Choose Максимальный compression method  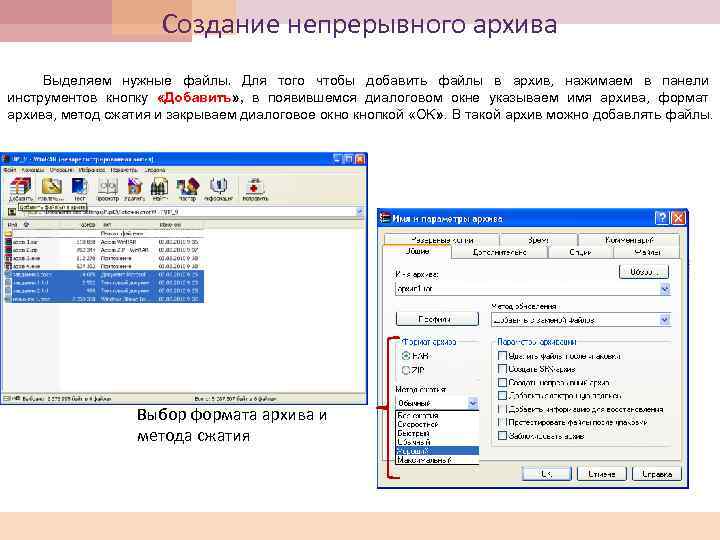(x=437, y=460)
